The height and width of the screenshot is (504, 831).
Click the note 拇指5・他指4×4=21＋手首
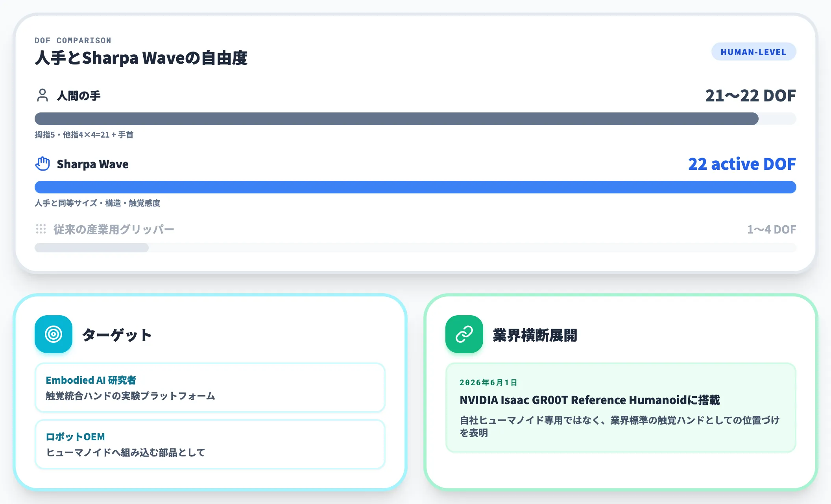pyautogui.click(x=84, y=135)
